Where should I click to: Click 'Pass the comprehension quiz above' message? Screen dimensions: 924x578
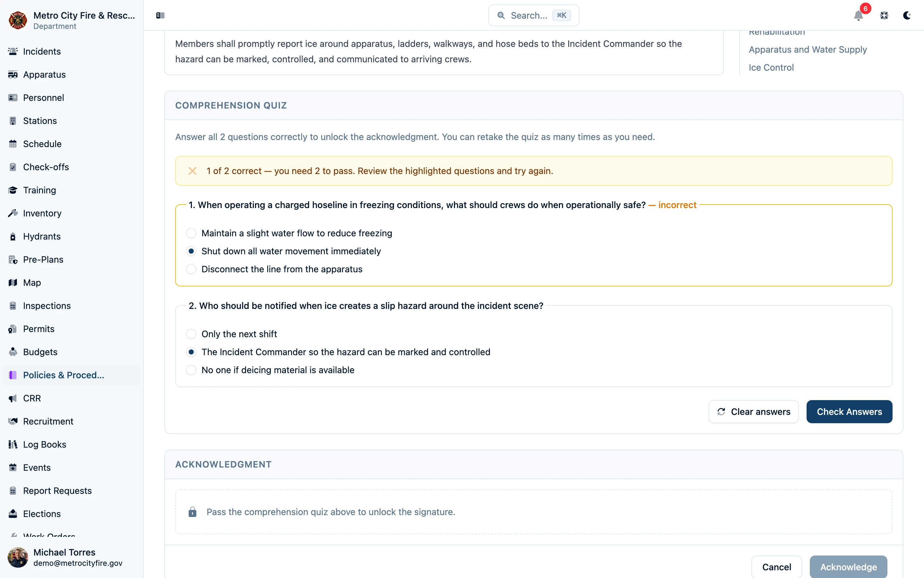tap(331, 512)
